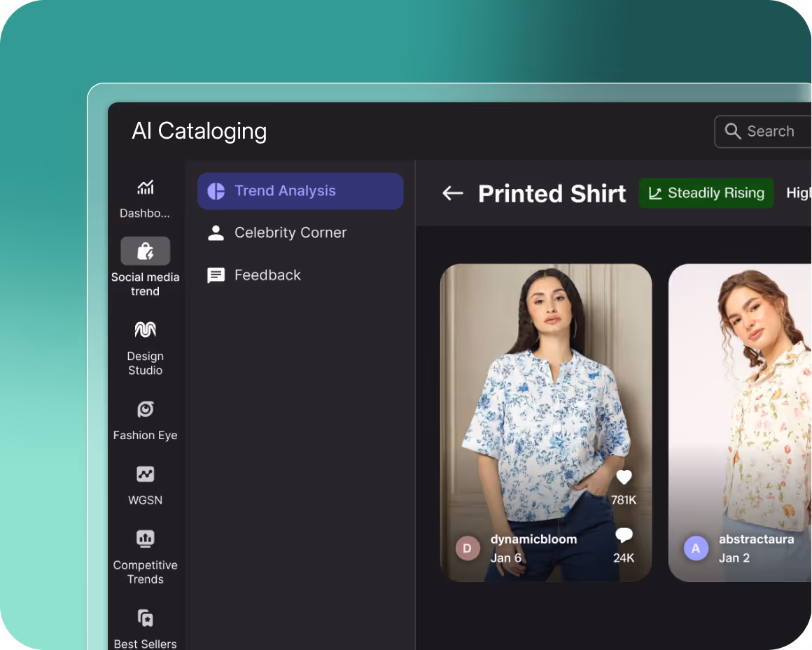The width and height of the screenshot is (812, 650).
Task: Open Design Studio icon
Action: click(146, 330)
